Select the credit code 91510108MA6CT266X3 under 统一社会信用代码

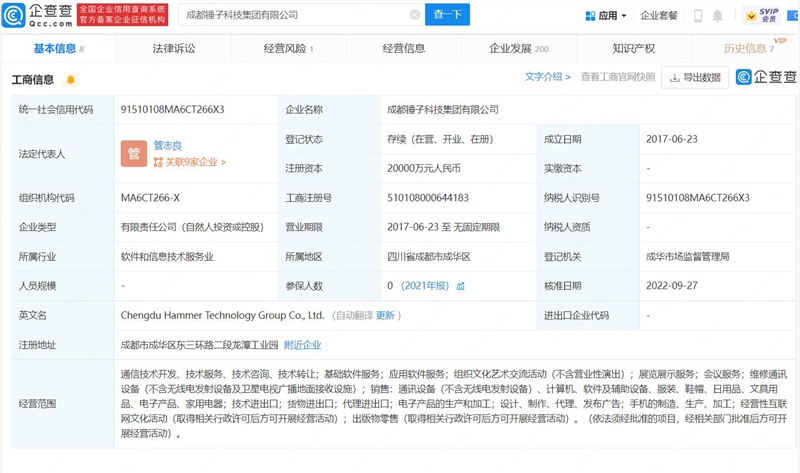click(x=172, y=109)
